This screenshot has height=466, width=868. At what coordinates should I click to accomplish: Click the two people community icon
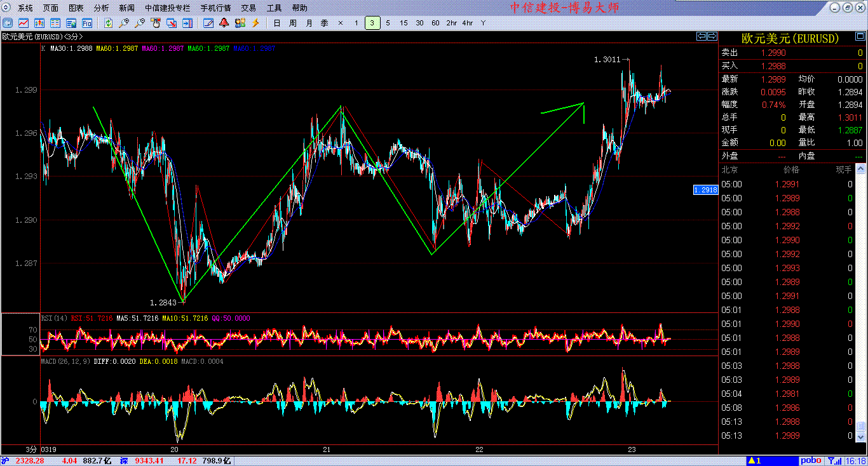240,23
